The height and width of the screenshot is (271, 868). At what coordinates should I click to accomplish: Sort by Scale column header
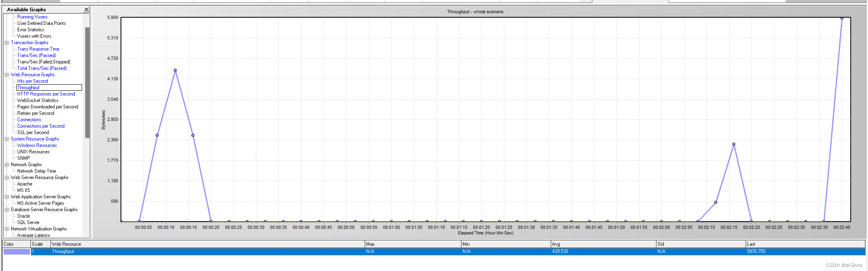(41, 244)
